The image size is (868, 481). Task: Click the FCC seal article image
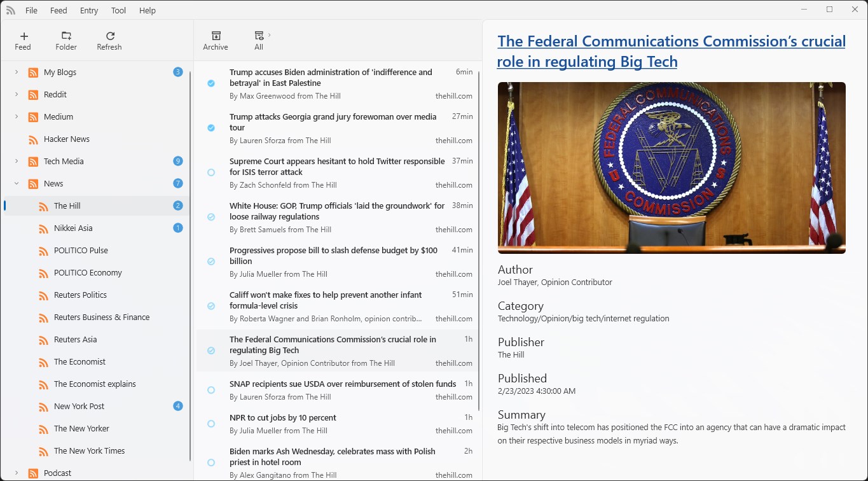click(671, 167)
